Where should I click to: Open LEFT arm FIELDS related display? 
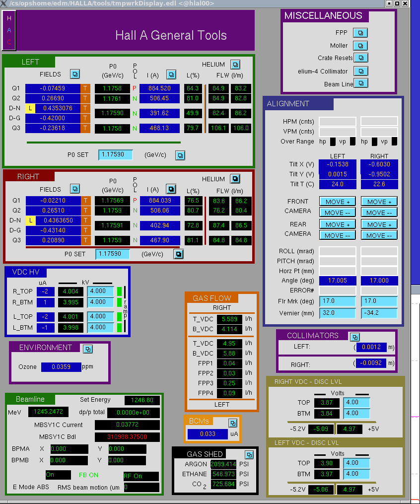(x=75, y=74)
